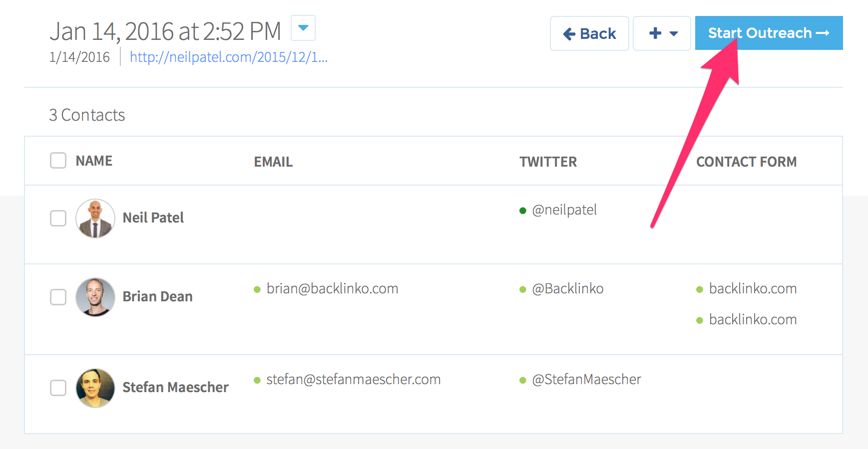Start Outreach for these contacts
The height and width of the screenshot is (449, 868).
point(769,33)
